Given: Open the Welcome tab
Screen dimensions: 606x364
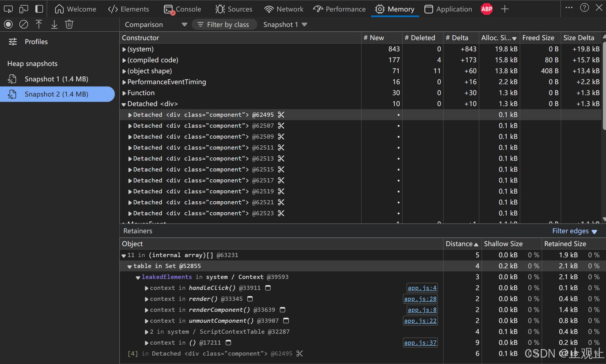Looking at the screenshot, I should 75,9.
